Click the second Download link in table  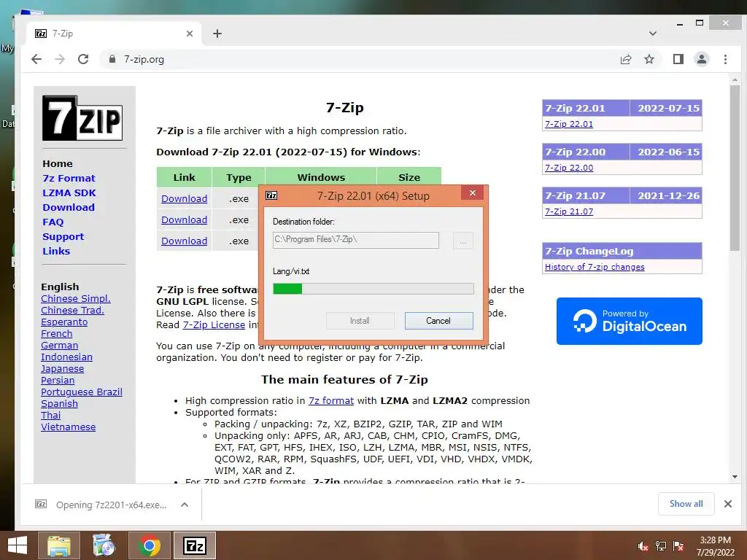pos(185,220)
